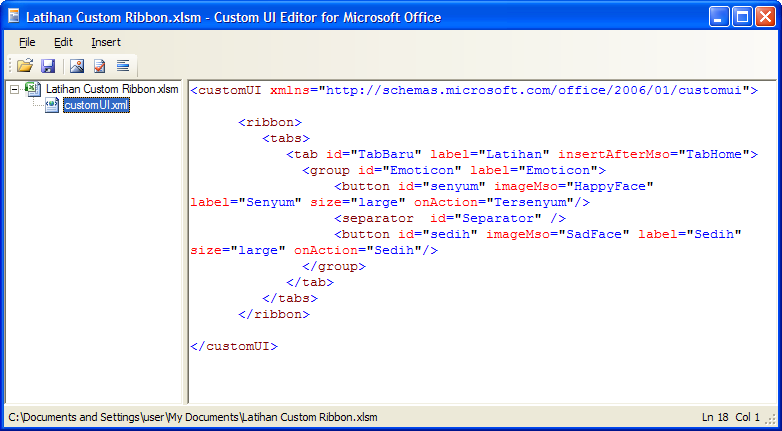This screenshot has height=431, width=782.
Task: Select Latihan Custom Ribbon.xlsm in tree
Action: (112, 89)
